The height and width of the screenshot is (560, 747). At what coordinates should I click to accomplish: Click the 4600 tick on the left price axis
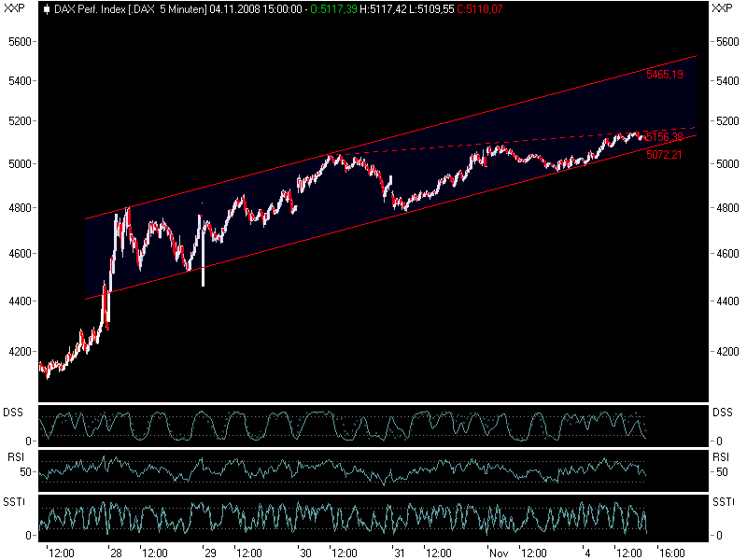[20, 254]
